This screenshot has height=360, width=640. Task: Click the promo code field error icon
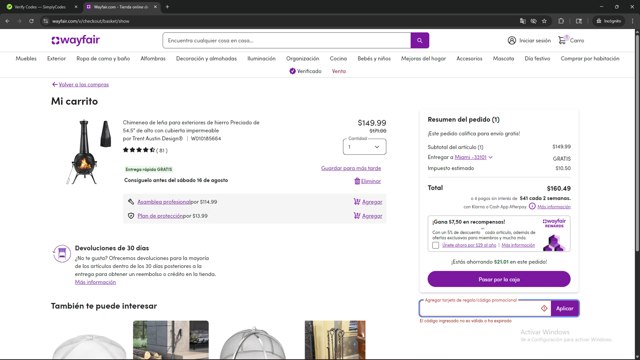[x=544, y=308]
